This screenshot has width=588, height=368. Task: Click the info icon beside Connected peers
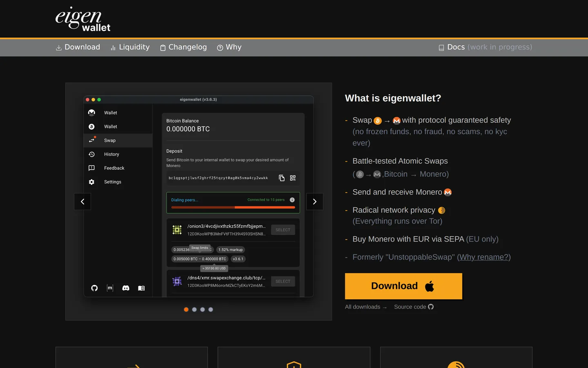point(292,200)
